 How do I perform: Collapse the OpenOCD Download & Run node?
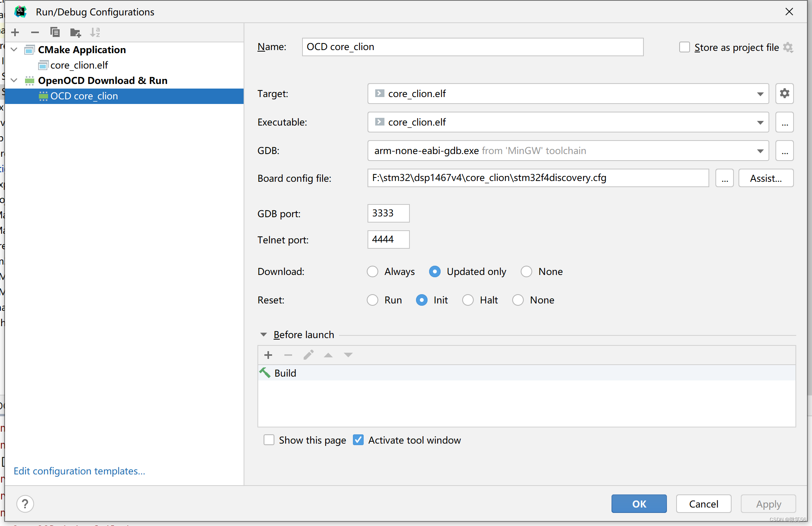(x=14, y=80)
